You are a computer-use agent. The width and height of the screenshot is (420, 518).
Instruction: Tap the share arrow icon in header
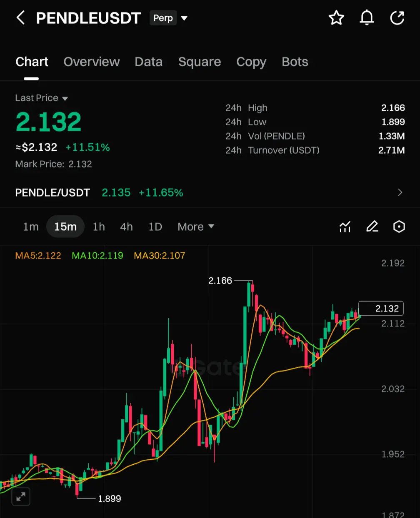point(397,18)
